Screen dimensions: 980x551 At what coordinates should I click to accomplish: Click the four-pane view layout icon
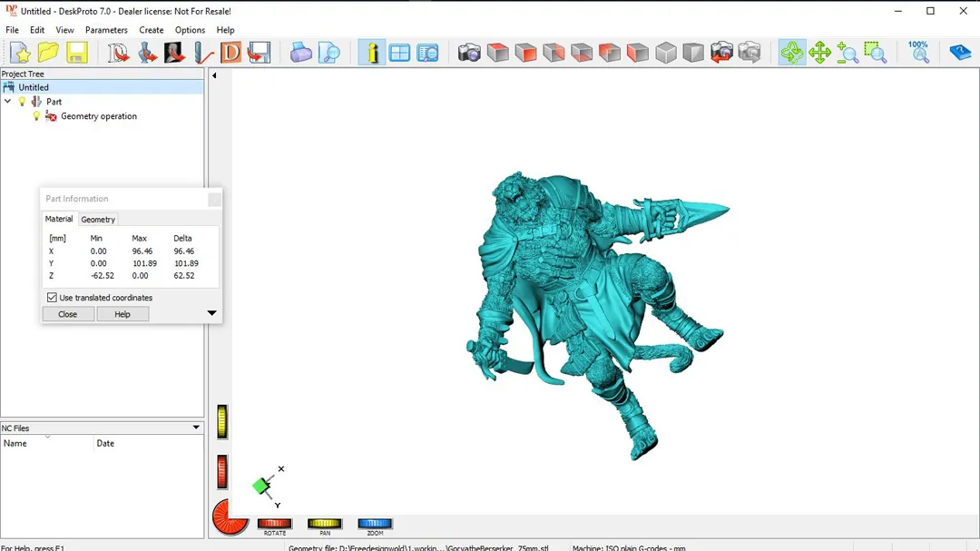399,53
